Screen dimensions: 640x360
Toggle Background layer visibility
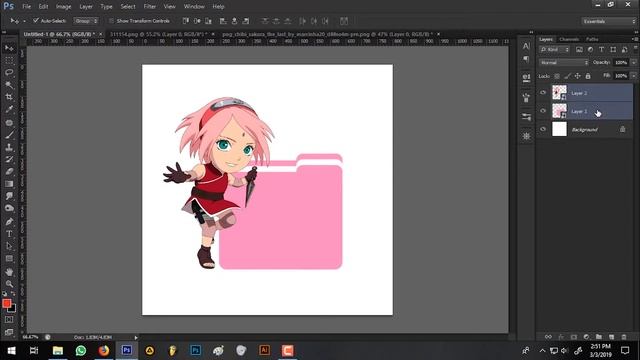[x=543, y=129]
